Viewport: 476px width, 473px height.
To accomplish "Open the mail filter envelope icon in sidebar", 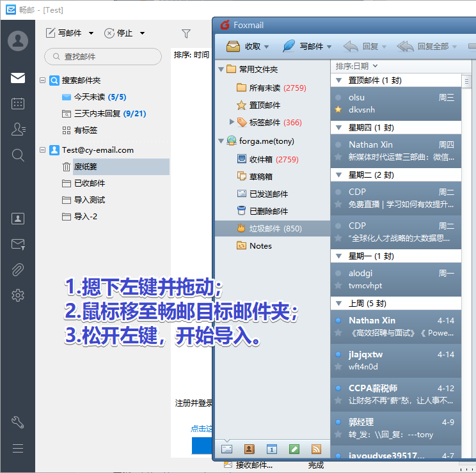I will [18, 244].
